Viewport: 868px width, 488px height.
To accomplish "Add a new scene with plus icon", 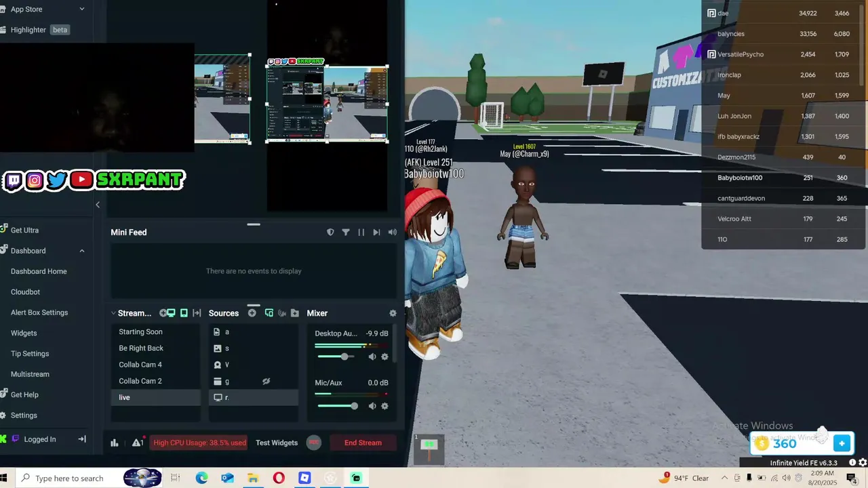I will [163, 313].
